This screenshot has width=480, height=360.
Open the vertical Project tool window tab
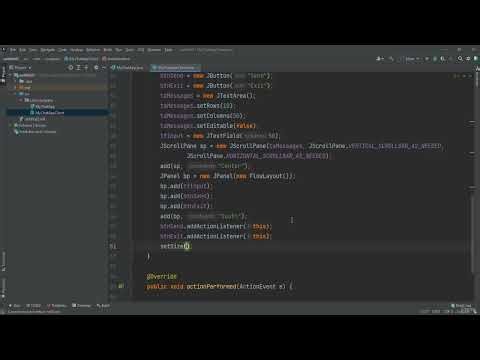3,74
